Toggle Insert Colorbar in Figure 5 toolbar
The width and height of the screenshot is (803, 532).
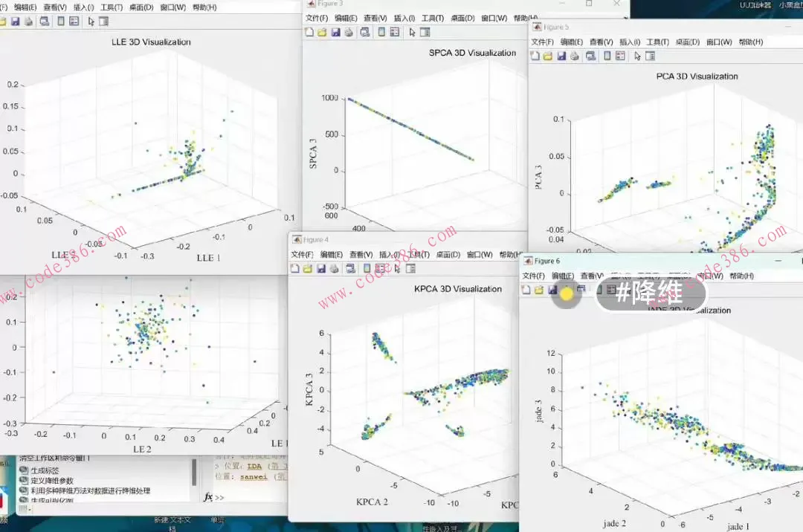click(607, 56)
